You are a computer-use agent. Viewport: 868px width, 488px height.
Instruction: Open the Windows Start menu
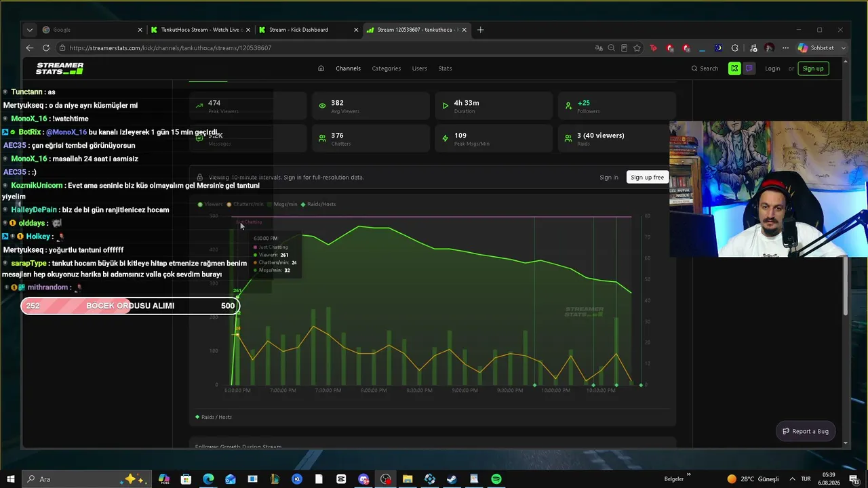(x=10, y=479)
